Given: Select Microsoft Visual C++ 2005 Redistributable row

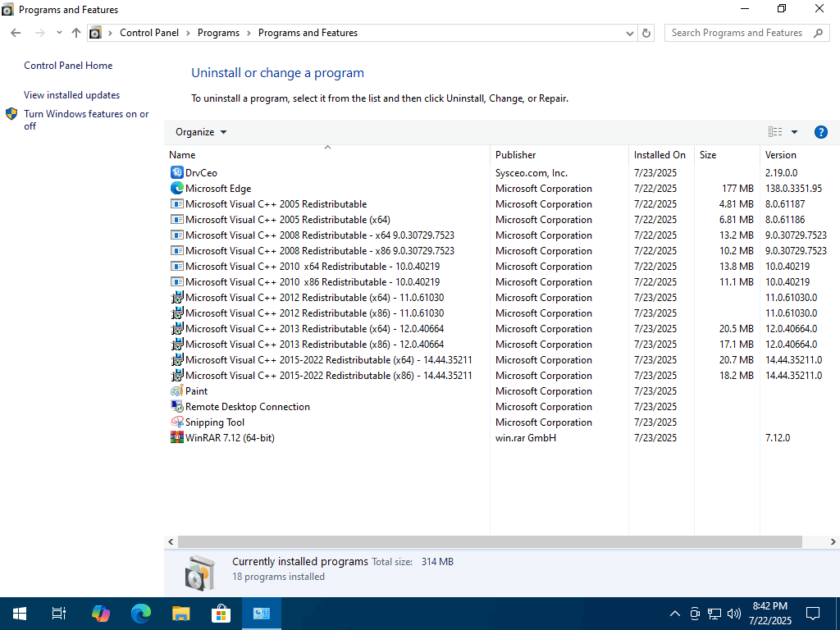Looking at the screenshot, I should pos(502,203).
